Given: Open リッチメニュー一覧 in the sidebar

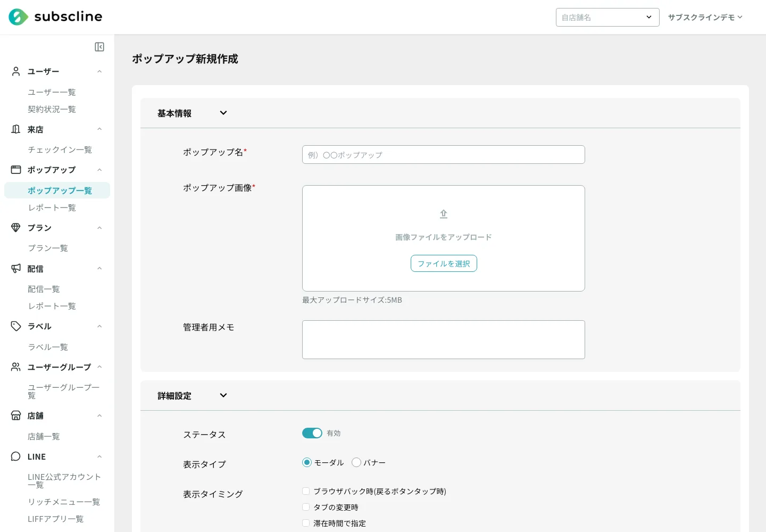Looking at the screenshot, I should pyautogui.click(x=64, y=502).
